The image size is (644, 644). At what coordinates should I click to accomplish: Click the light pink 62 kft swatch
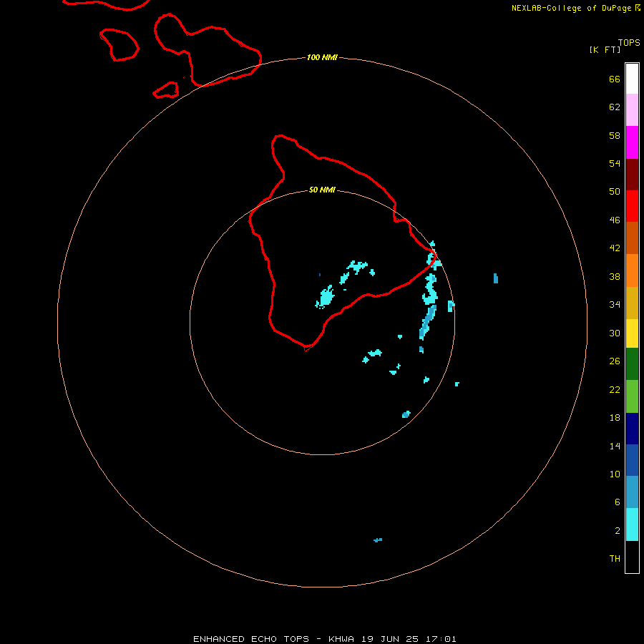632,110
